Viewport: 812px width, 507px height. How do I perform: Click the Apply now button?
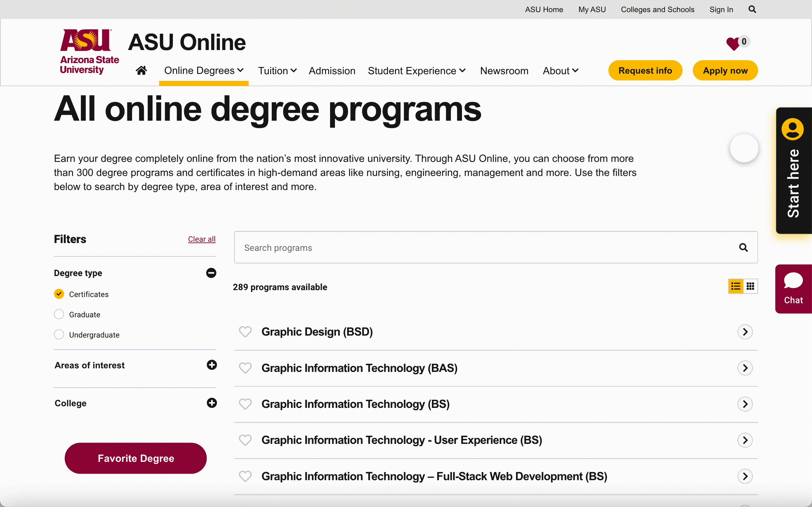(725, 70)
